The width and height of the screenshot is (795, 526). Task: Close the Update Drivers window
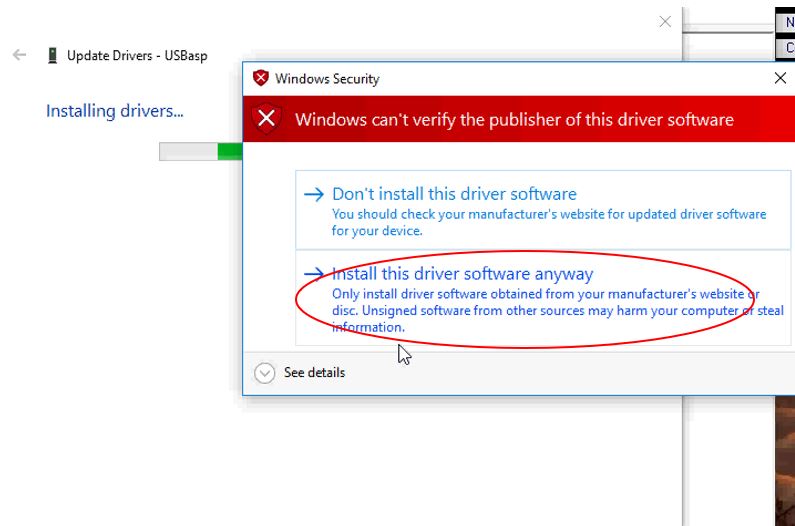point(665,22)
